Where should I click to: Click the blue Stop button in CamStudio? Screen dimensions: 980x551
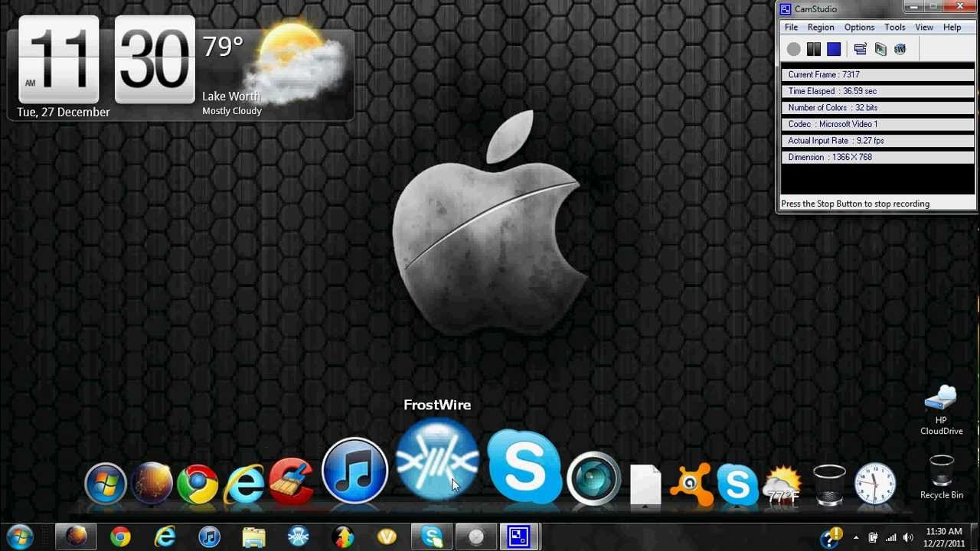834,49
